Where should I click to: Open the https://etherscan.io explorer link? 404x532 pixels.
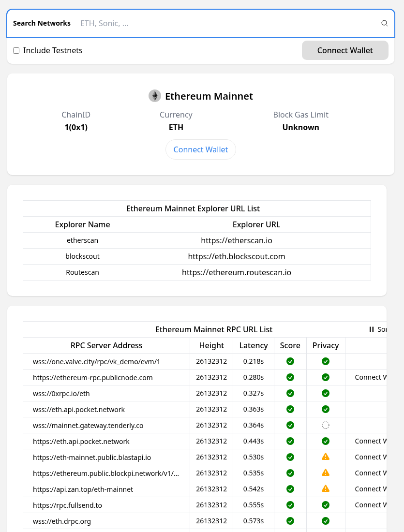237,240
